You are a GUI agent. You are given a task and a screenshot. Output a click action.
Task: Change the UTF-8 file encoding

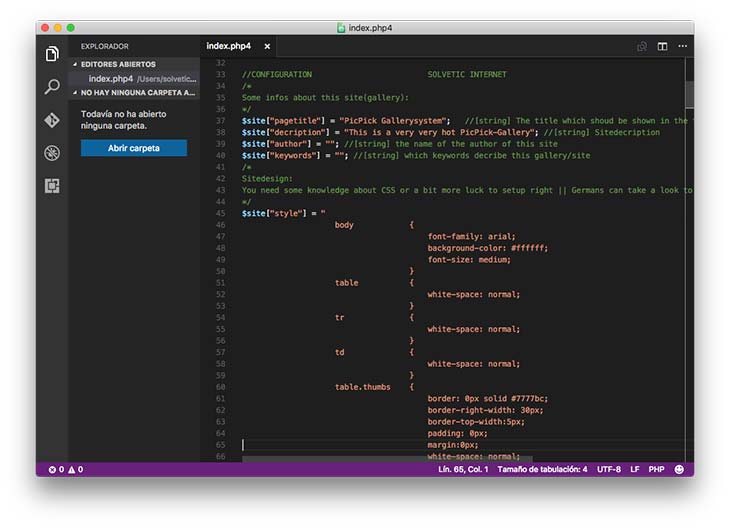[x=609, y=469]
